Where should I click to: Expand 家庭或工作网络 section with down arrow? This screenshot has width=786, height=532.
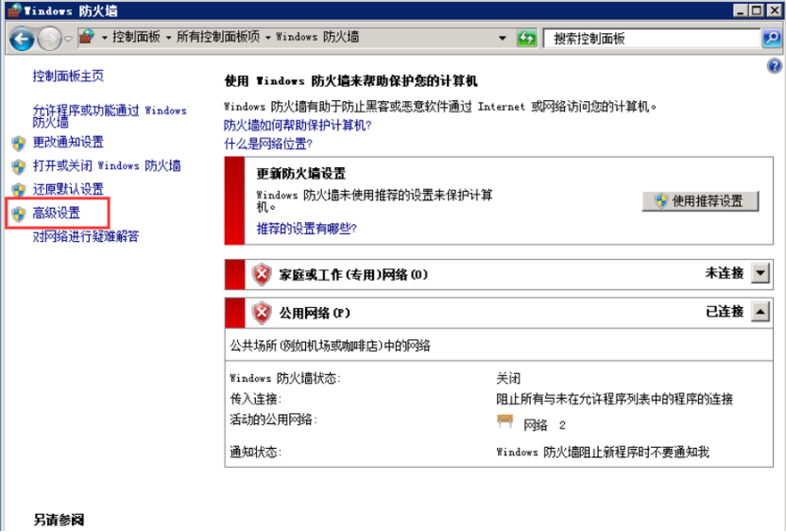[760, 274]
